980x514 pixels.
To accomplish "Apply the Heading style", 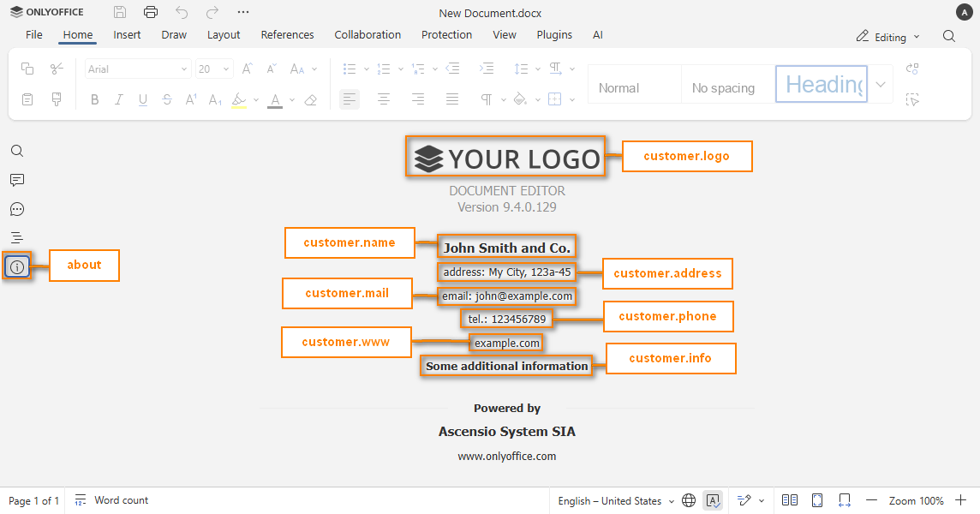I will (822, 85).
